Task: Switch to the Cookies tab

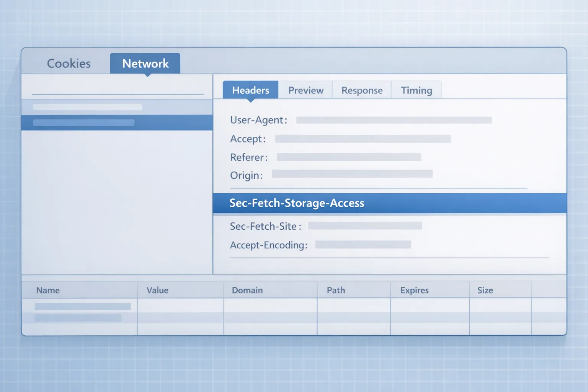Action: 69,64
